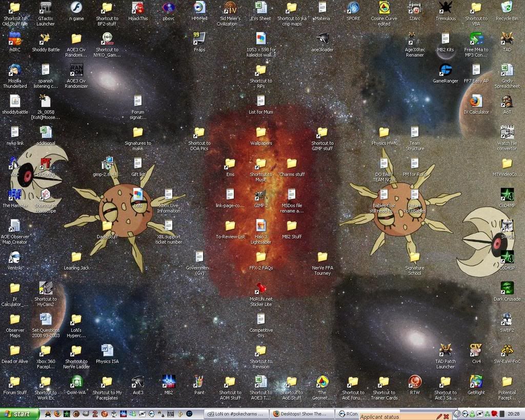Screen dimensions: 525x420
Task: Select the Xbox Live Information file
Action: [168, 194]
